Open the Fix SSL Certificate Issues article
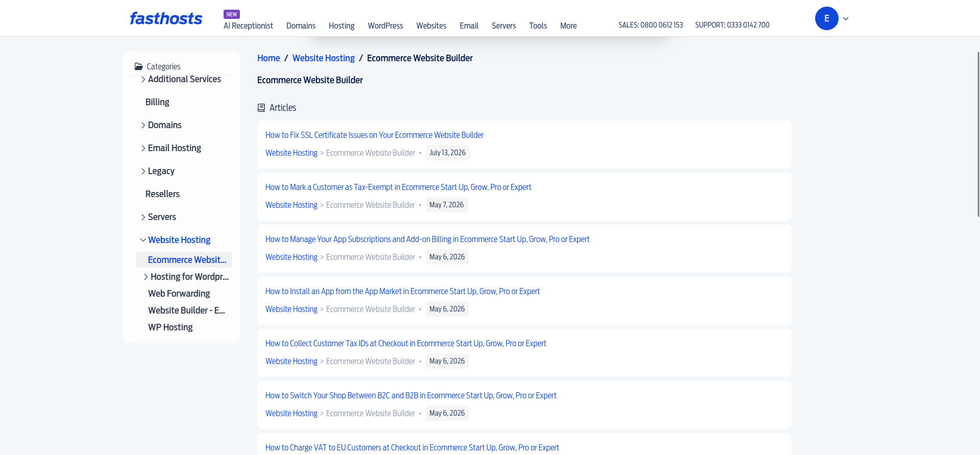Image resolution: width=980 pixels, height=455 pixels. coord(375,135)
